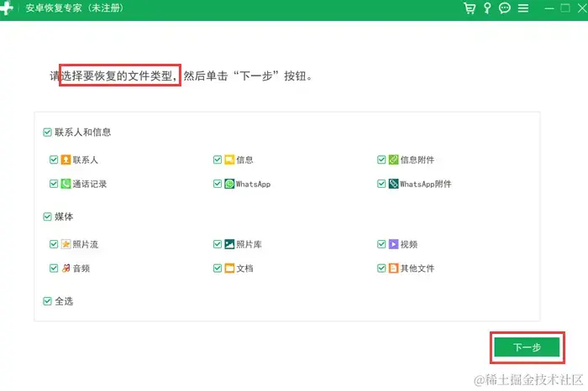588x391 pixels.
Task: Click the 安卓恢复专家 (未注册) title text
Action: click(74, 8)
